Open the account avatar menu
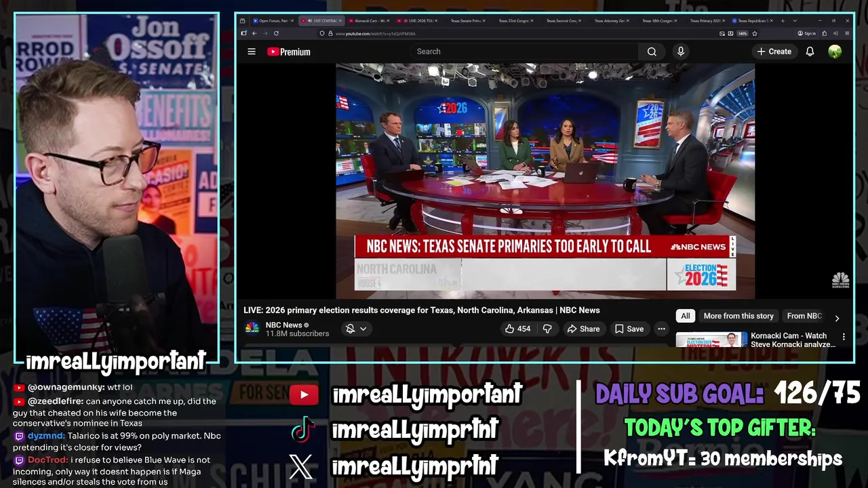Viewport: 868px width, 488px height. [x=835, y=52]
